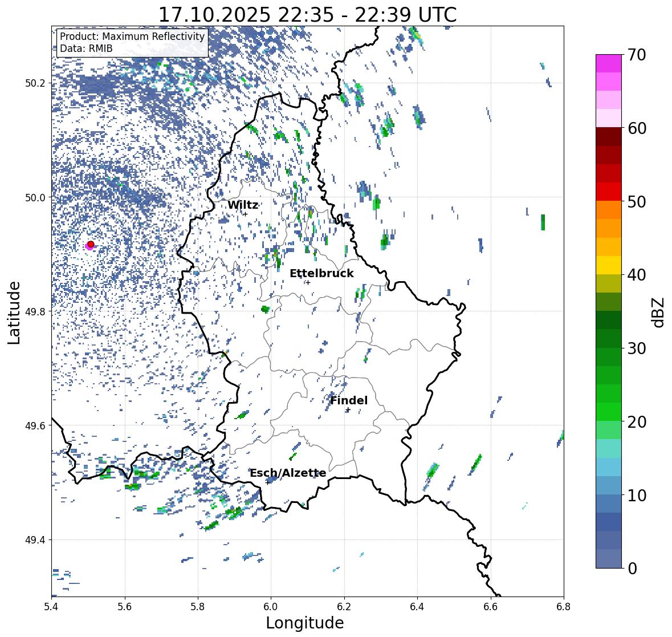The height and width of the screenshot is (637, 672).
Task: Click the bright green colorbar segment near 20
Action: click(x=609, y=412)
